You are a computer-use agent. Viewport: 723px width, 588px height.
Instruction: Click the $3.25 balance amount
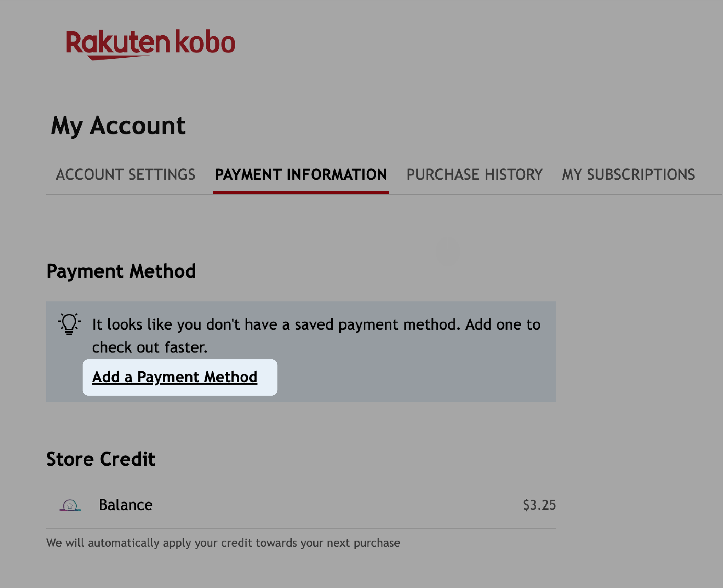pyautogui.click(x=539, y=505)
